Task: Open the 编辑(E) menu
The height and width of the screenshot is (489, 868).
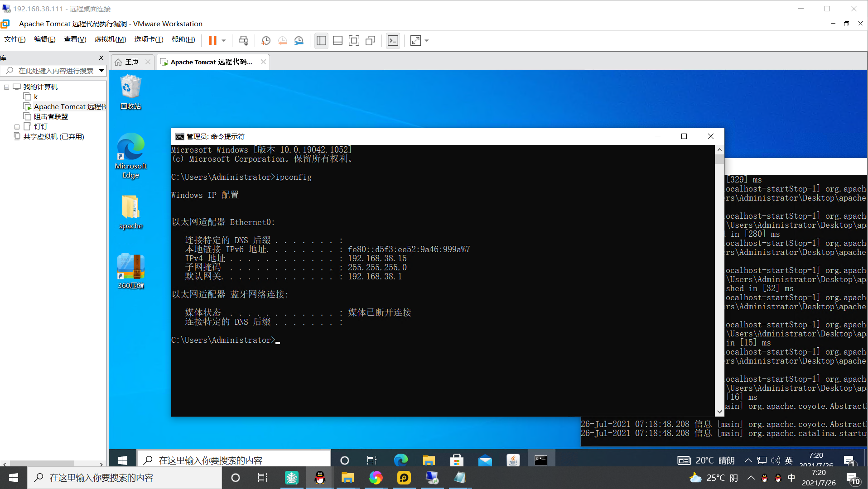Action: click(x=44, y=40)
